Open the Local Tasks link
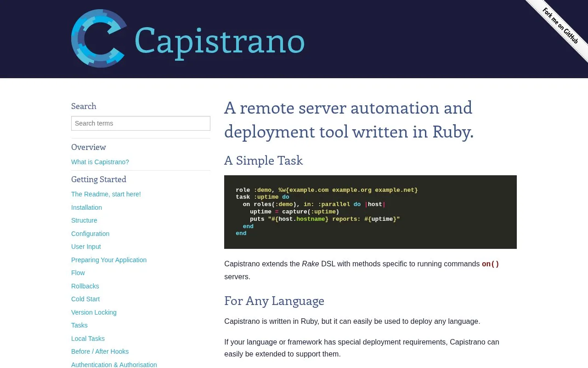 tap(88, 339)
